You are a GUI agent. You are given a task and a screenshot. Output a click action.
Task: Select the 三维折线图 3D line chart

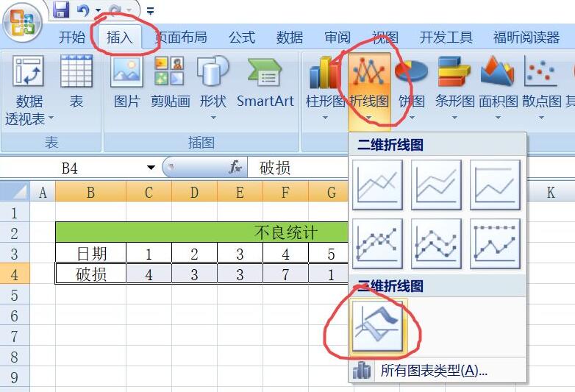pyautogui.click(x=377, y=326)
